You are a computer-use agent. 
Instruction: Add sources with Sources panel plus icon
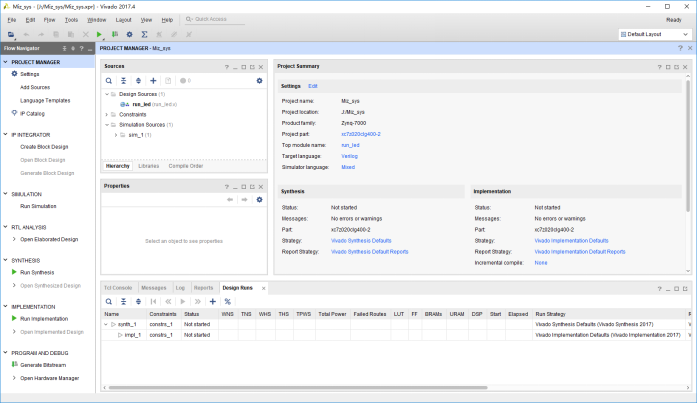point(153,80)
